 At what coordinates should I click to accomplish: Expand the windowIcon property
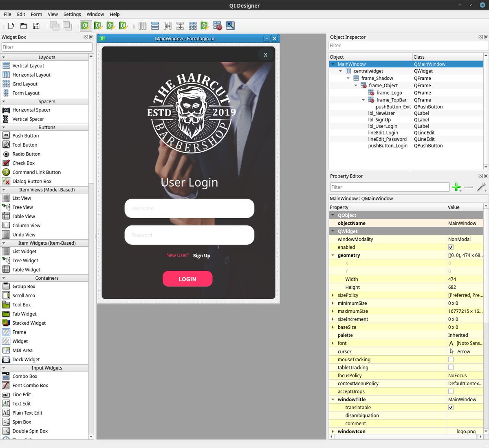pyautogui.click(x=333, y=431)
